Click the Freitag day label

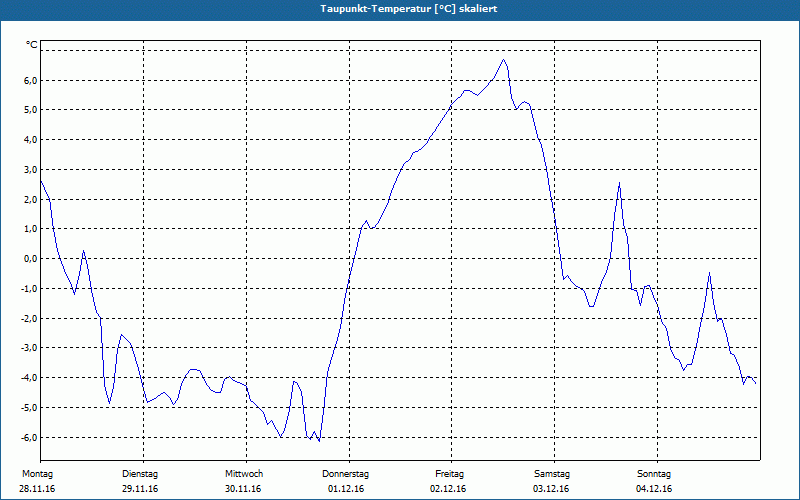tap(449, 474)
